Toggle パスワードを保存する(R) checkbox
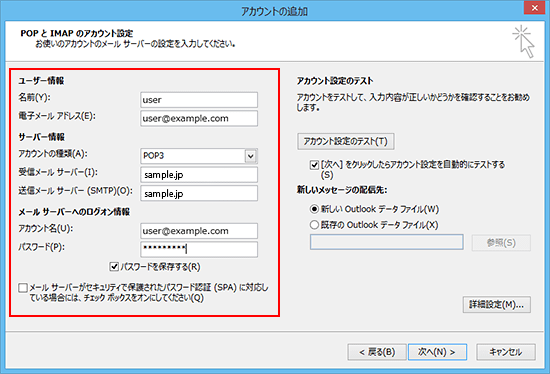550x374 pixels. 114,267
